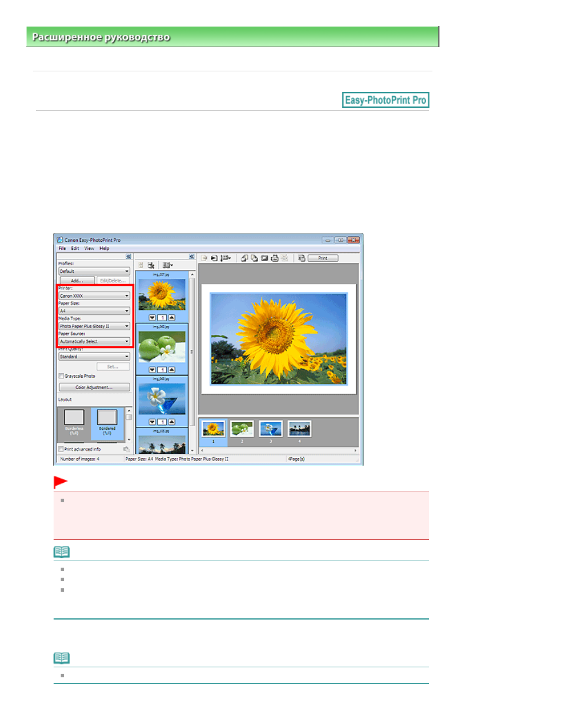Enable the Grayscale Photo checkbox
The height and width of the screenshot is (728, 562).
pyautogui.click(x=61, y=376)
